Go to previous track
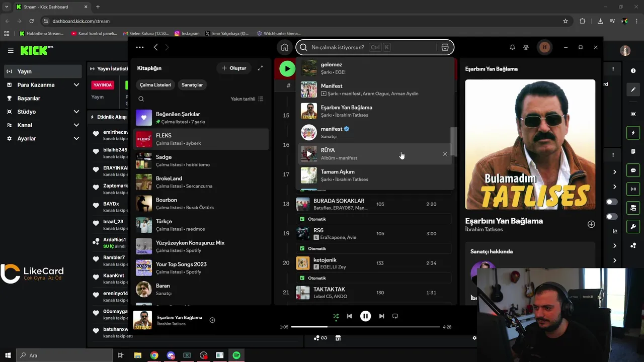This screenshot has height=362, width=644. [350, 316]
